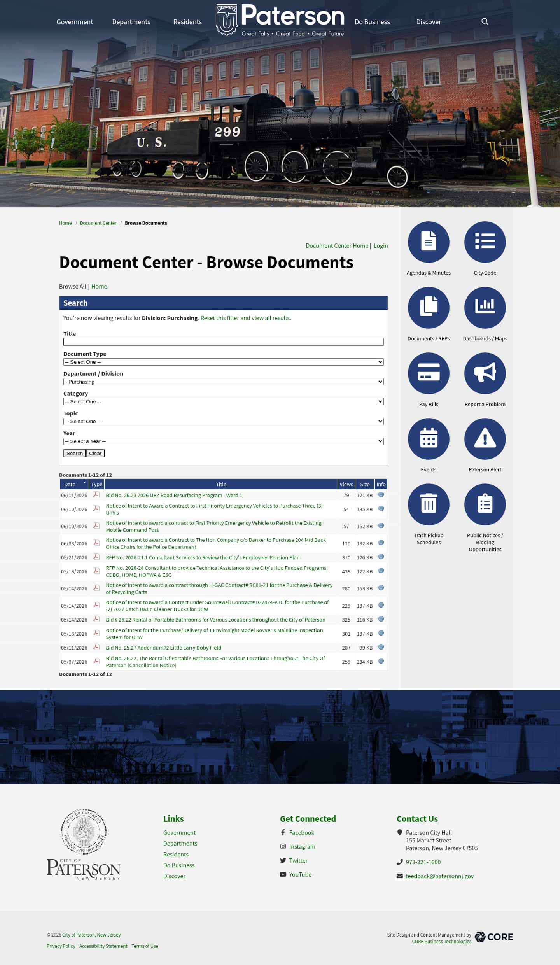560x965 pixels.
Task: Open the Departments nav menu
Action: pyautogui.click(x=131, y=22)
